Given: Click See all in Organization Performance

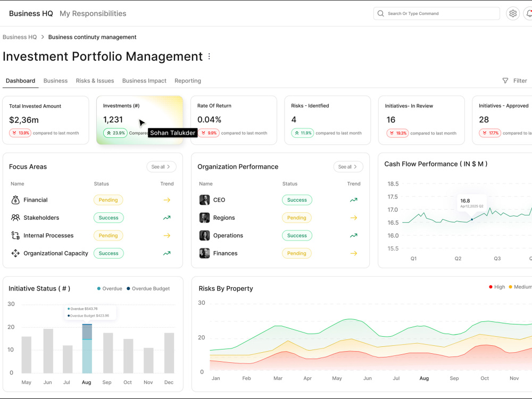Looking at the screenshot, I should (348, 167).
